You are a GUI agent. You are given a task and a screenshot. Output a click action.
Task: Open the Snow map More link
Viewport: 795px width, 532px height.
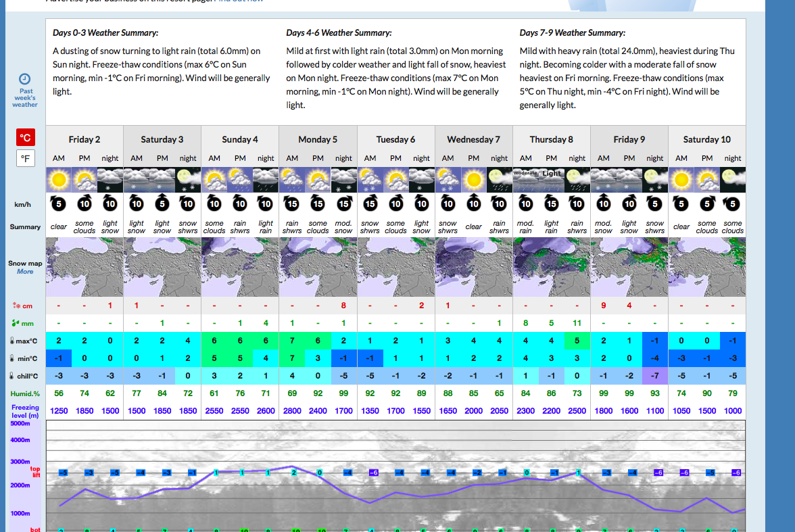coord(25,271)
